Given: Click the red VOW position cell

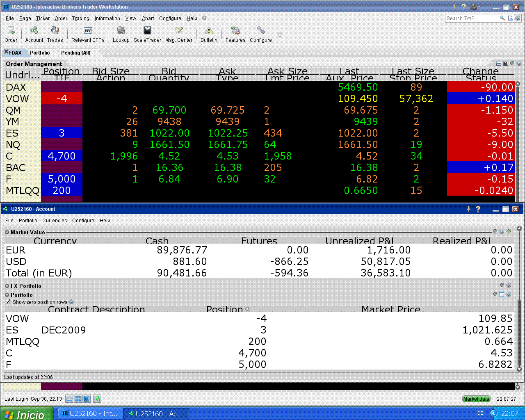Looking at the screenshot, I should [62, 99].
